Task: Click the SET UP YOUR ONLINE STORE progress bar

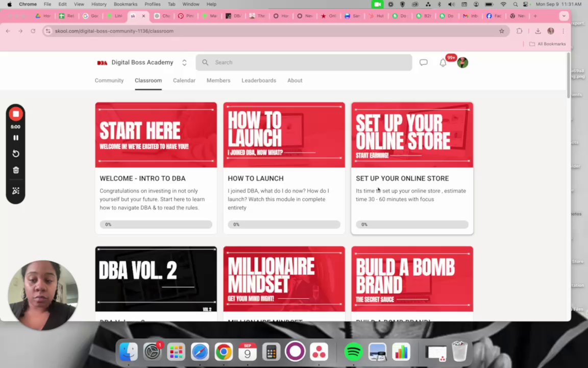Action: [x=412, y=224]
